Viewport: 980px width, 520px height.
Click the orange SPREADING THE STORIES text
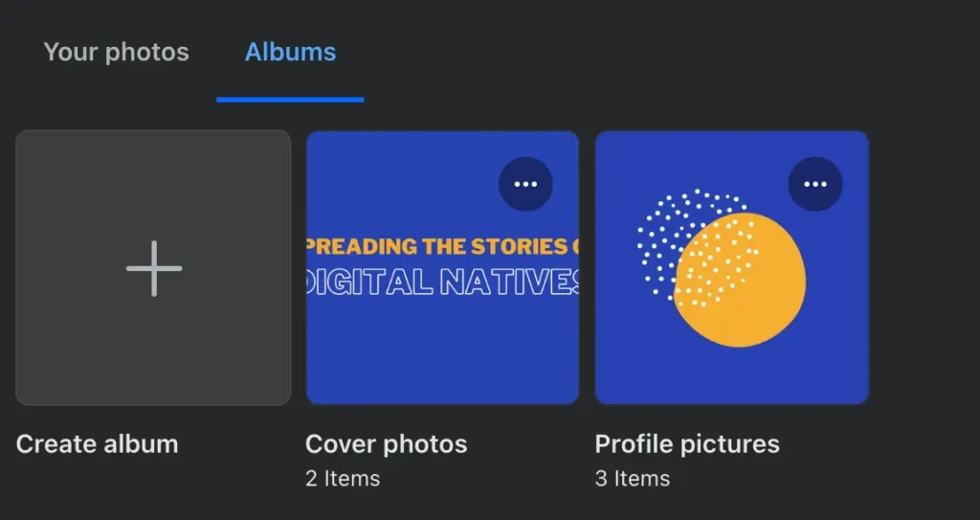[440, 246]
